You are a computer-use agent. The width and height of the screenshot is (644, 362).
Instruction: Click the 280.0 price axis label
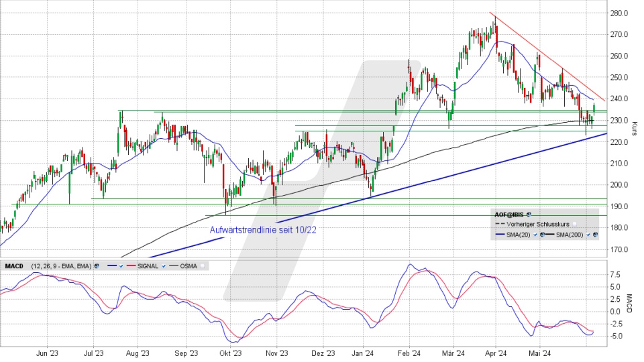pyautogui.click(x=619, y=13)
